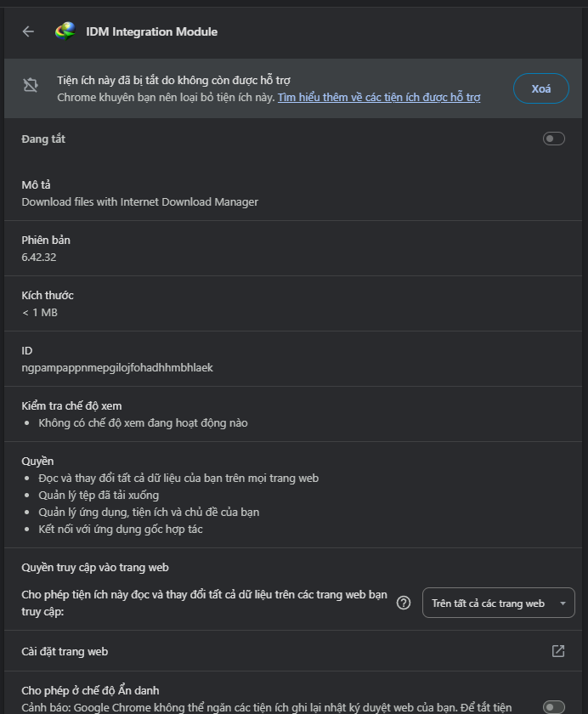Go back using the arrow icon
The image size is (588, 714).
(x=28, y=31)
